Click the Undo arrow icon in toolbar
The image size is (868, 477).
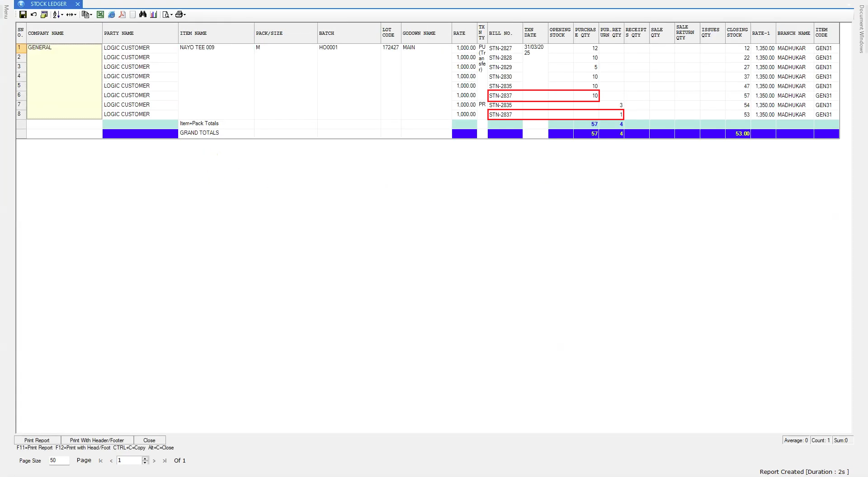[33, 14]
